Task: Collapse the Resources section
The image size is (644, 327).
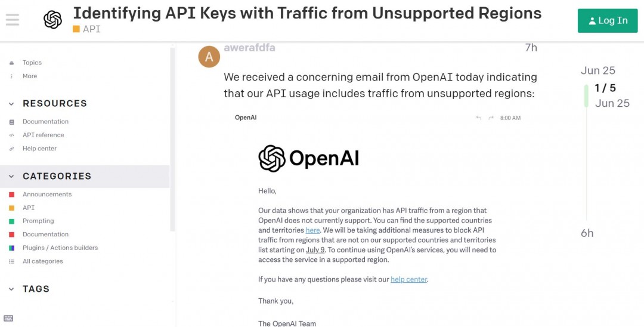Action: click(11, 104)
